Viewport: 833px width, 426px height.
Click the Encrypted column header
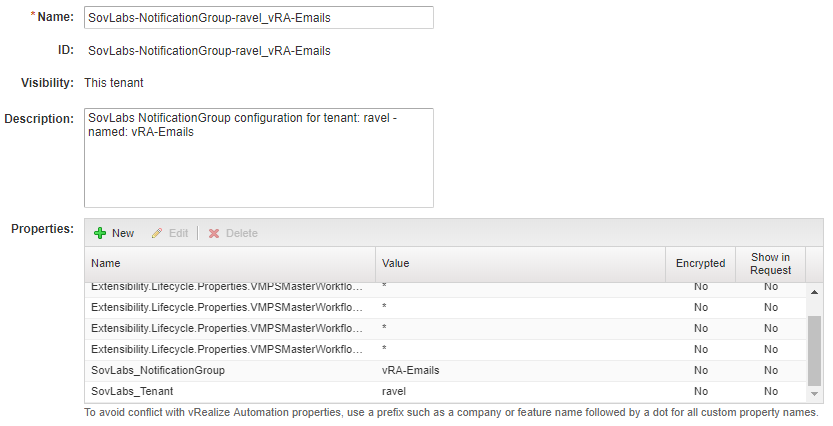pyautogui.click(x=700, y=264)
